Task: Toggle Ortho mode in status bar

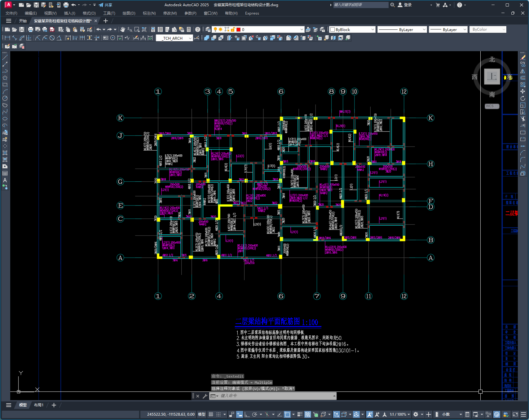Action: (x=247, y=414)
